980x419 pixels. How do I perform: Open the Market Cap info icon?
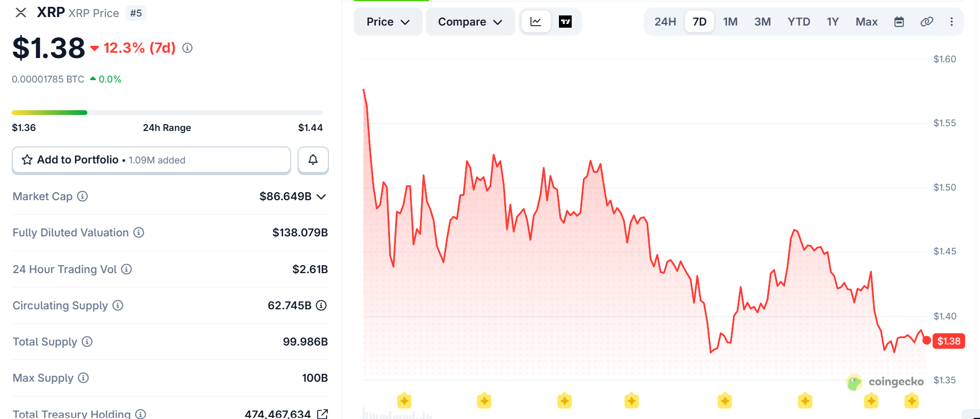[83, 196]
